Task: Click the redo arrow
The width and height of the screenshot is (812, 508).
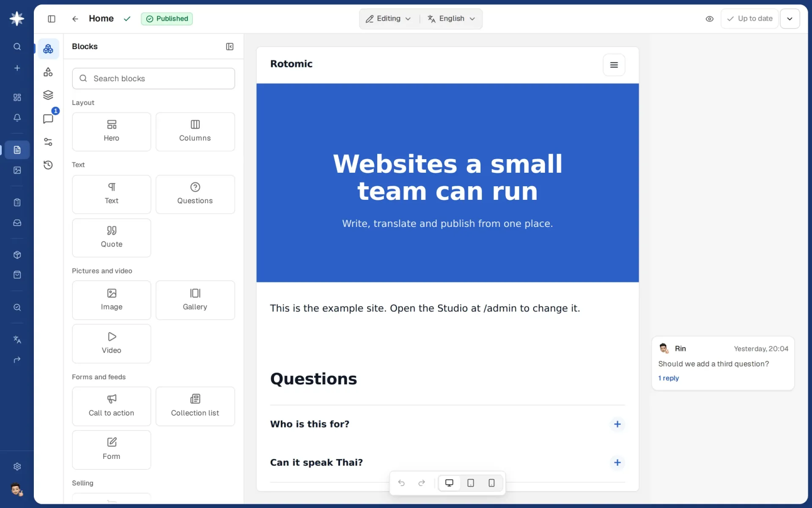Action: [x=422, y=483]
